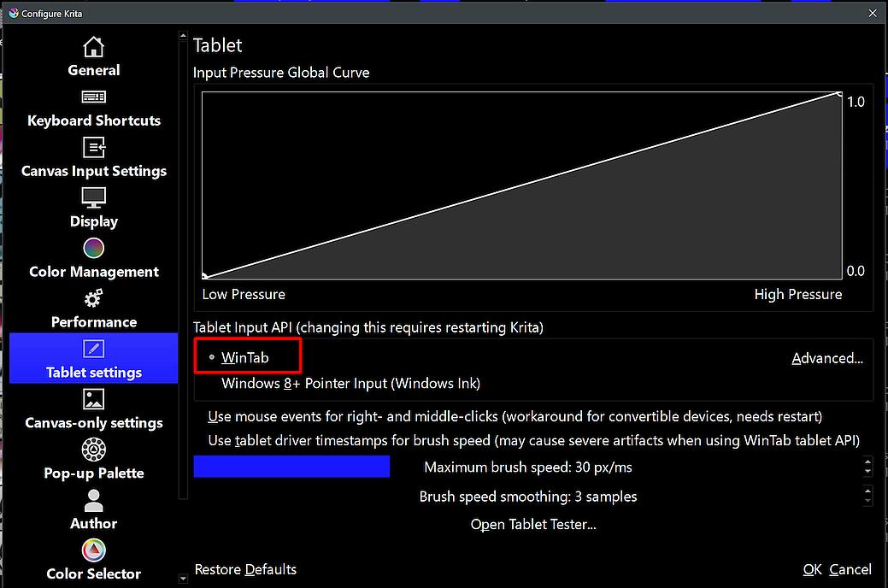Open the Advanced... tablet options

pyautogui.click(x=826, y=359)
